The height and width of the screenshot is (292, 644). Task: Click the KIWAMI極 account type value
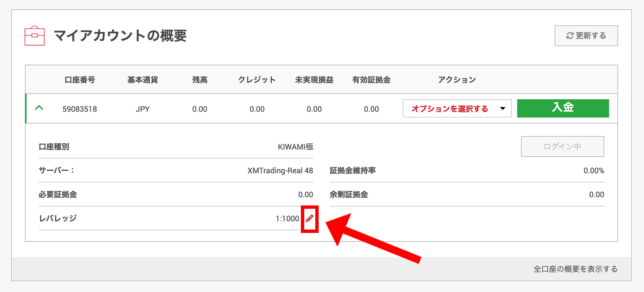[x=295, y=147]
